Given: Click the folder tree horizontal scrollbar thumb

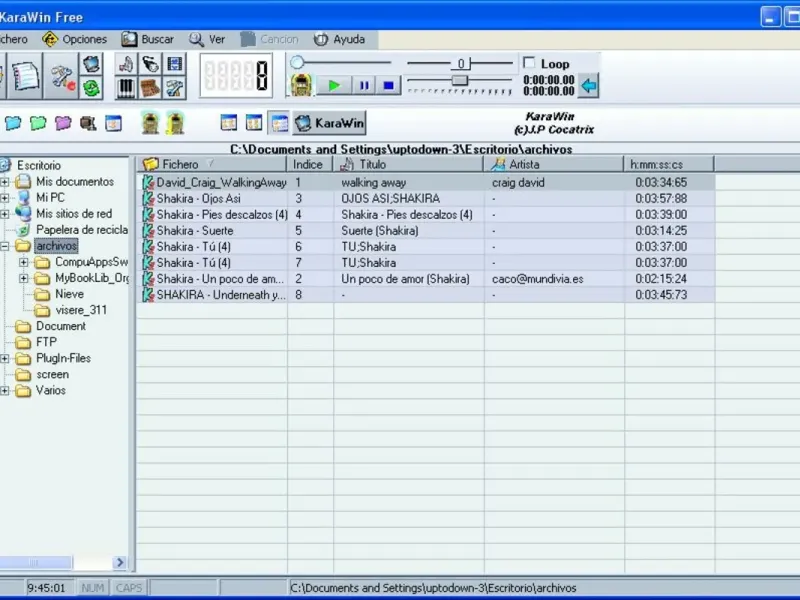Looking at the screenshot, I should click(35, 562).
